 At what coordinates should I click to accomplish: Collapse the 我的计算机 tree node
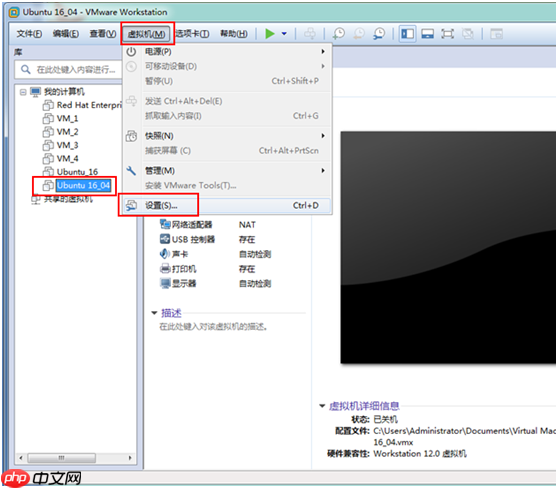point(23,92)
